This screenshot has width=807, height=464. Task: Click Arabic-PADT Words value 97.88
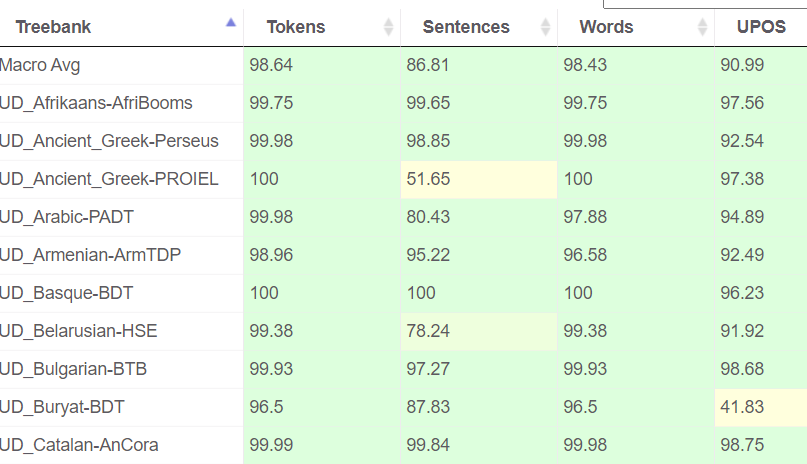[x=585, y=217]
